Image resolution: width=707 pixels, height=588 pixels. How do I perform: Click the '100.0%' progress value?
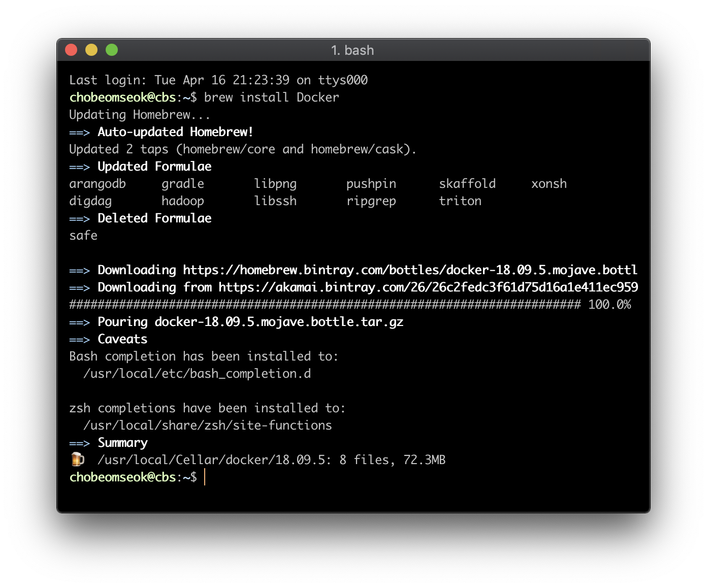[x=609, y=305]
